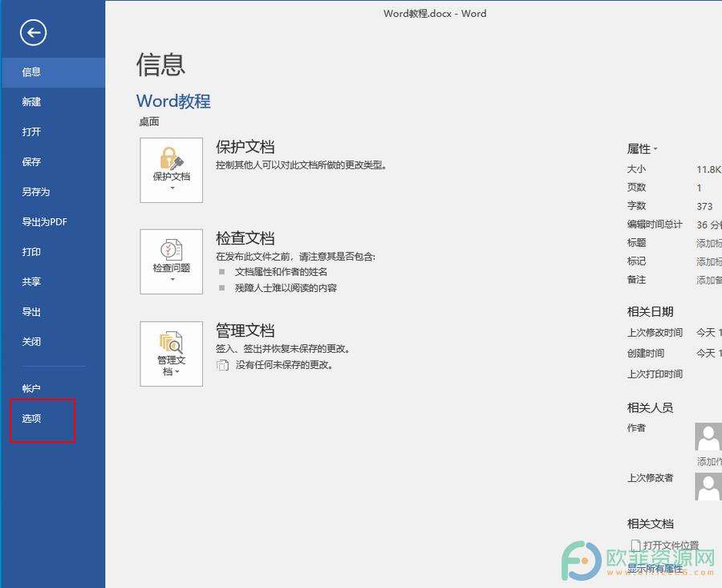Viewport: 722px width, 588px height.
Task: Click the 11.8K size value
Action: [708, 169]
